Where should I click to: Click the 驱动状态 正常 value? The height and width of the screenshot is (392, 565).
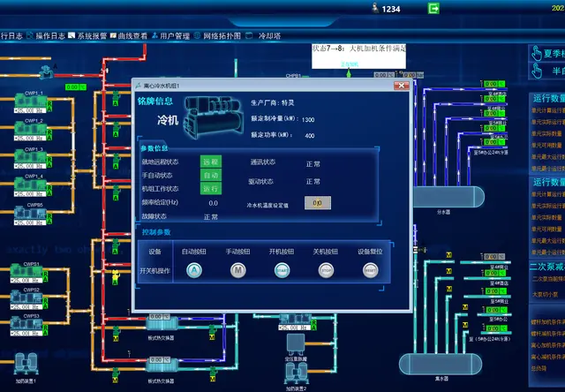pyautogui.click(x=313, y=182)
